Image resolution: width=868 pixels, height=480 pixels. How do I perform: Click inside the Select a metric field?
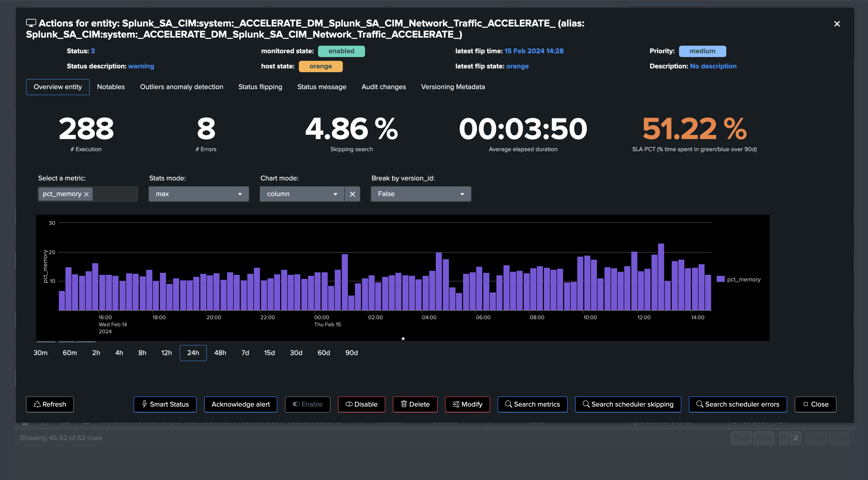(x=115, y=194)
